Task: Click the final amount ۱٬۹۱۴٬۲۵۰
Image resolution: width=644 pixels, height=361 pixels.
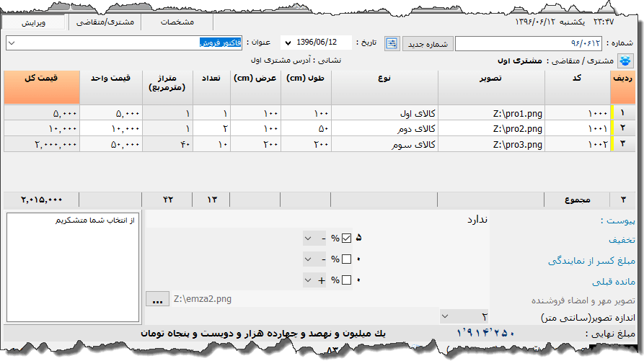Action: (x=486, y=333)
